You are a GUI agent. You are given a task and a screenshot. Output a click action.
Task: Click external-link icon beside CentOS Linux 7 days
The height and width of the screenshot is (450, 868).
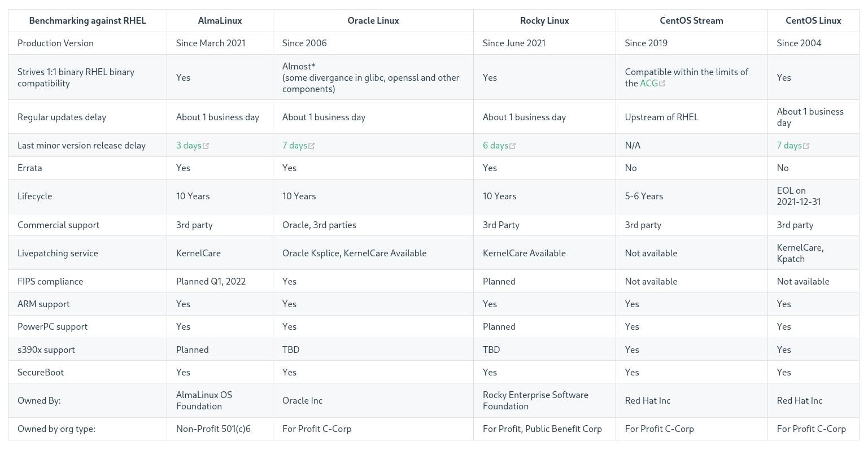click(806, 146)
